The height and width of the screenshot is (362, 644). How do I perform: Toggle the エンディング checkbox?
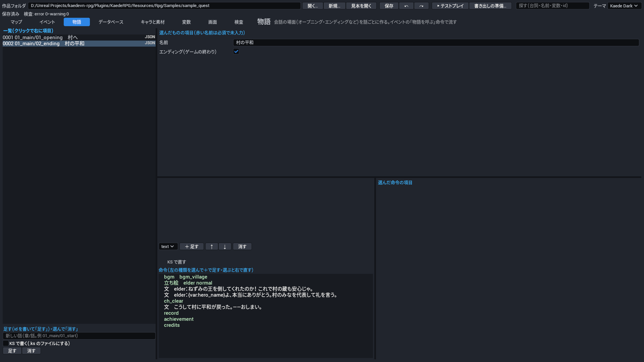pyautogui.click(x=236, y=52)
